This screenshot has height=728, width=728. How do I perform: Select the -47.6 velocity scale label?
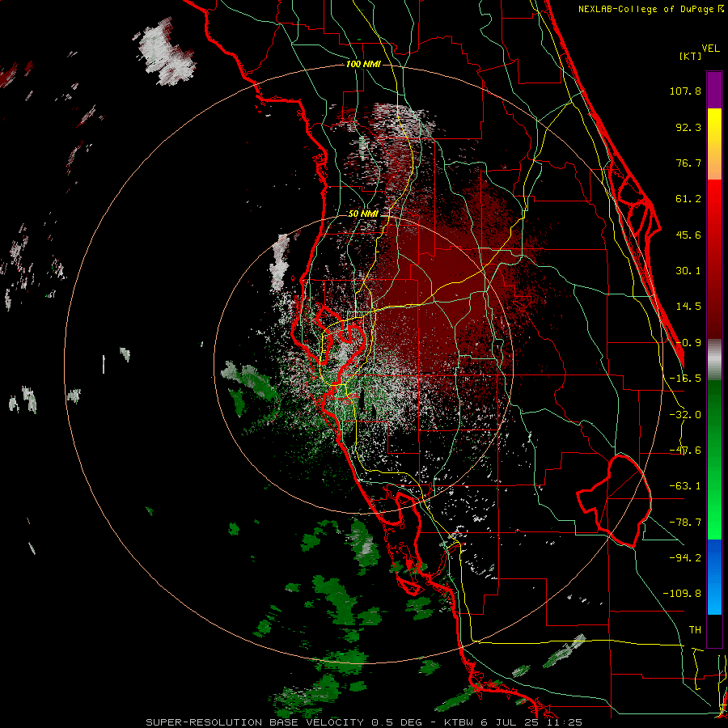685,451
